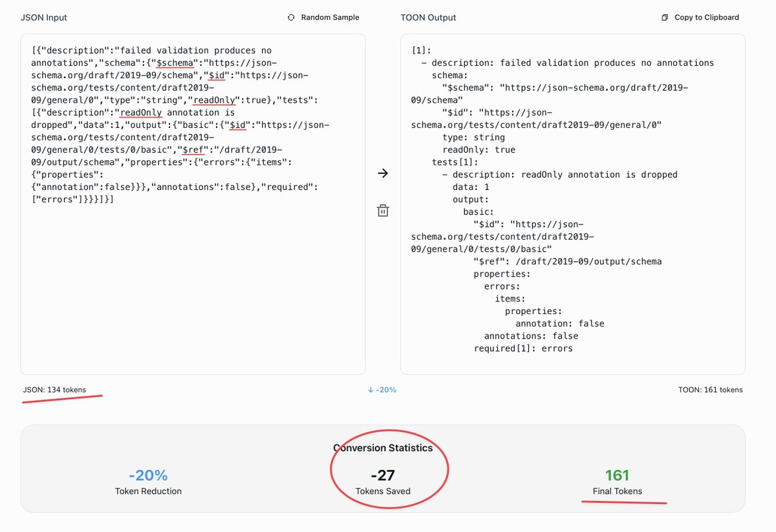776x532 pixels.
Task: Click the large blue -20% Token Reduction value
Action: point(148,475)
